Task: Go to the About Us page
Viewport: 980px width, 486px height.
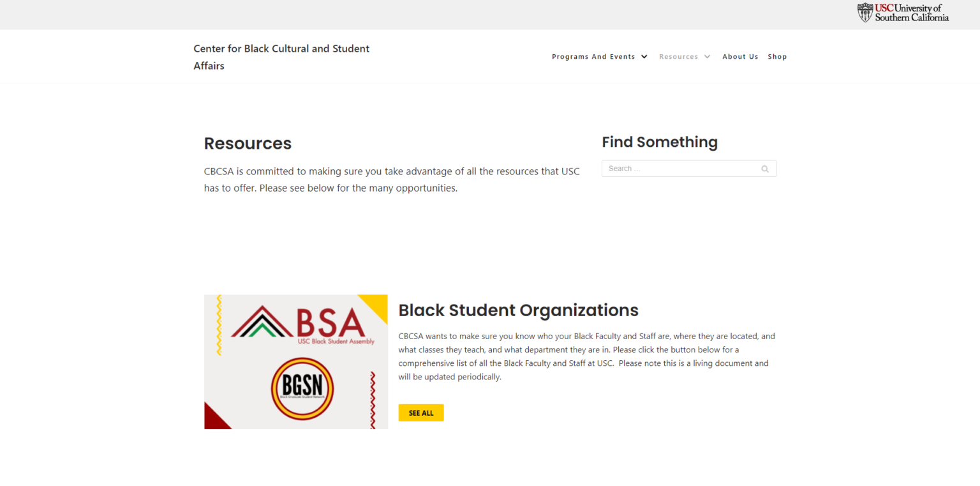Action: (740, 57)
